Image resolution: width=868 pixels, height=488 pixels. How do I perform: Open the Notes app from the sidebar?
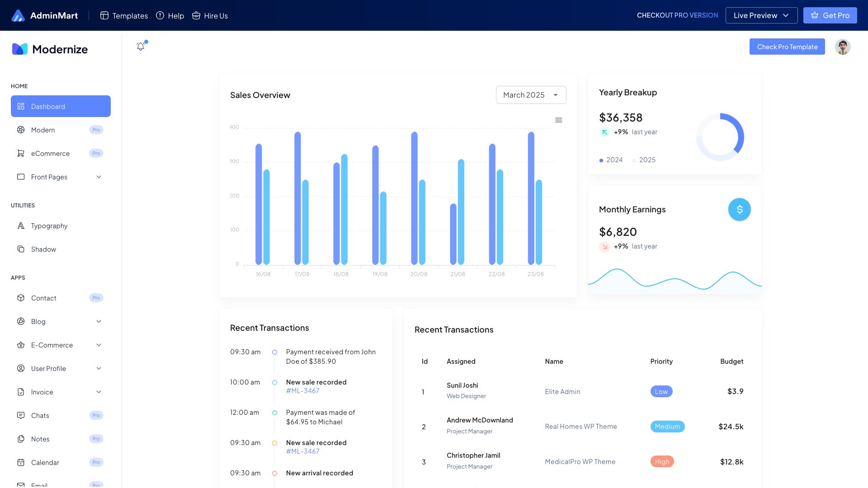click(x=40, y=439)
